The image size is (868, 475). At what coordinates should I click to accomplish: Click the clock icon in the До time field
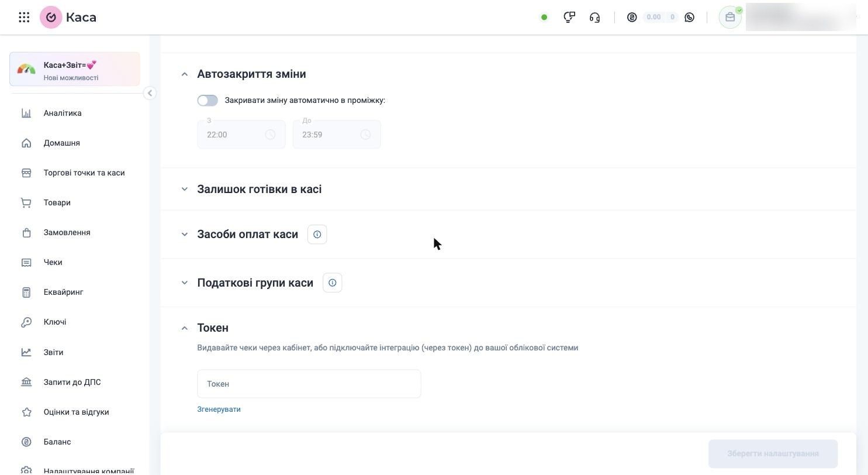(x=365, y=135)
